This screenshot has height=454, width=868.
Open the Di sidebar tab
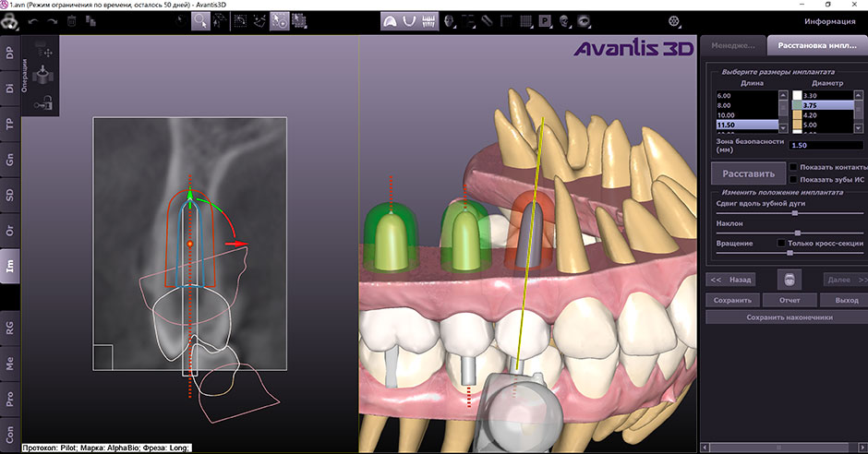click(x=10, y=89)
